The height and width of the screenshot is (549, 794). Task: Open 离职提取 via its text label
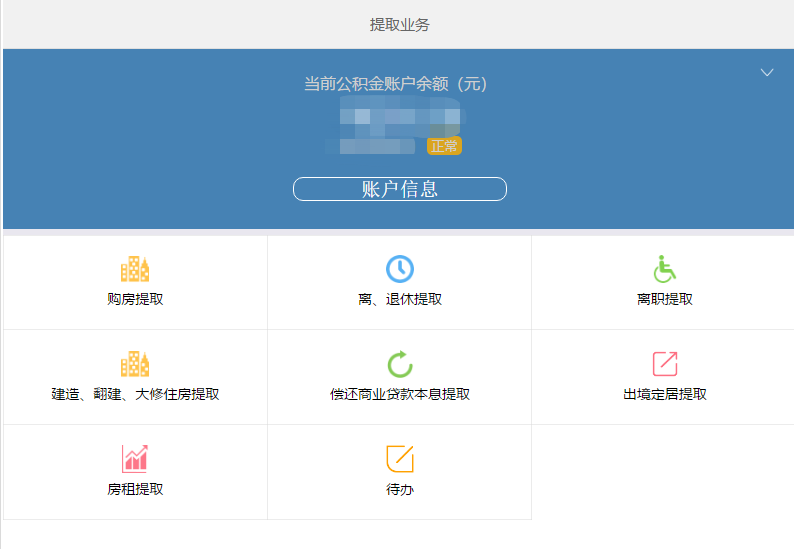click(664, 299)
